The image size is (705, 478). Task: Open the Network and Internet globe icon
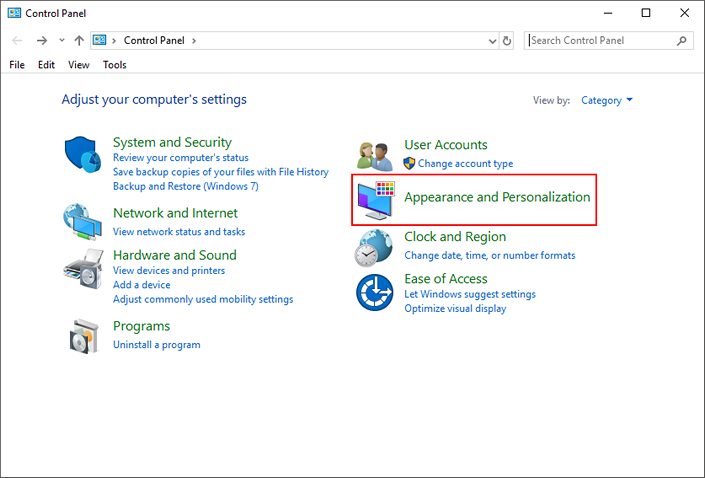coord(82,222)
